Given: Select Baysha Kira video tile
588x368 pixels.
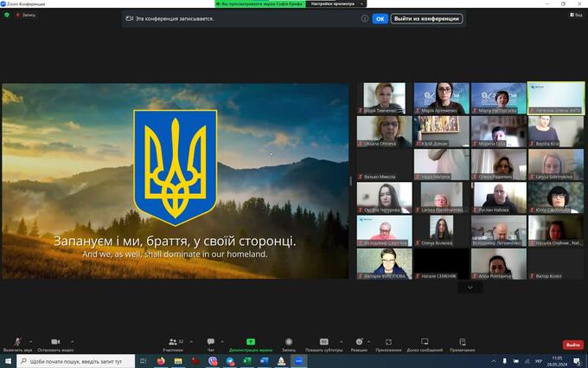Looking at the screenshot, I should (x=556, y=132).
